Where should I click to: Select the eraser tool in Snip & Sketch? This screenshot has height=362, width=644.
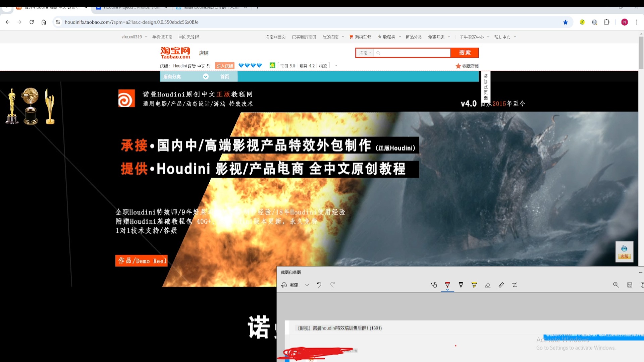coord(488,285)
